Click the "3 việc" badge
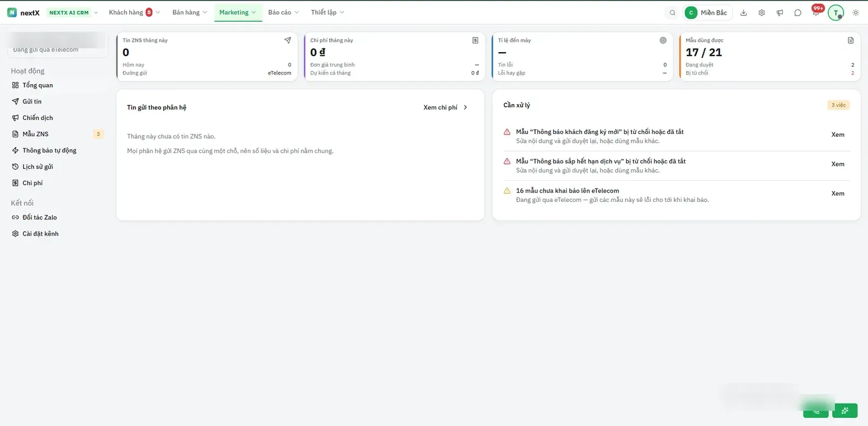 pos(839,105)
